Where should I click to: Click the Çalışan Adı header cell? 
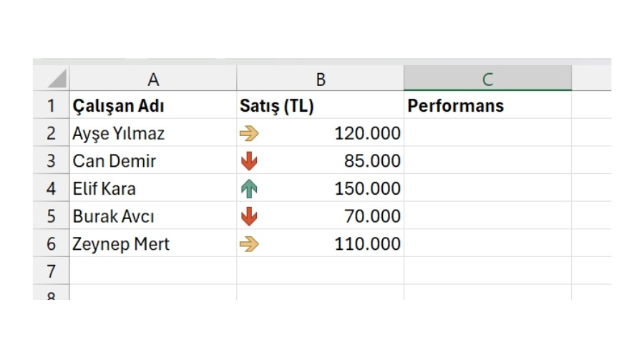click(119, 106)
